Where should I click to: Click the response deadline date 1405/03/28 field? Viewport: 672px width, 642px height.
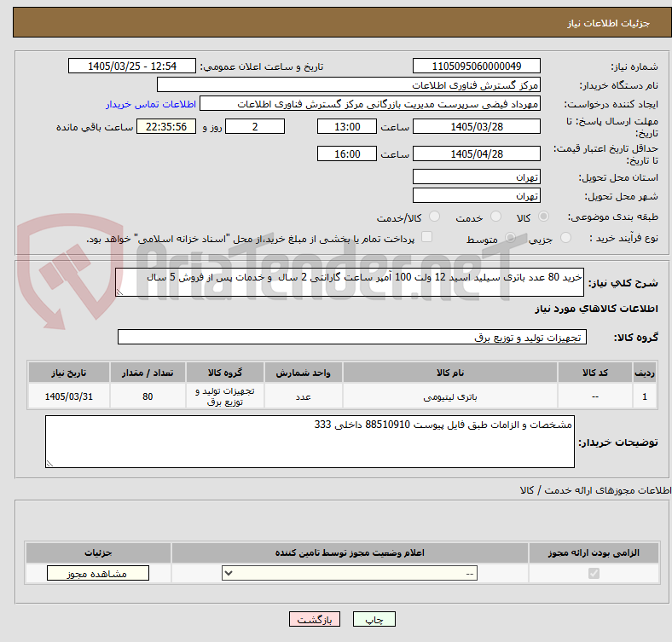[477, 126]
